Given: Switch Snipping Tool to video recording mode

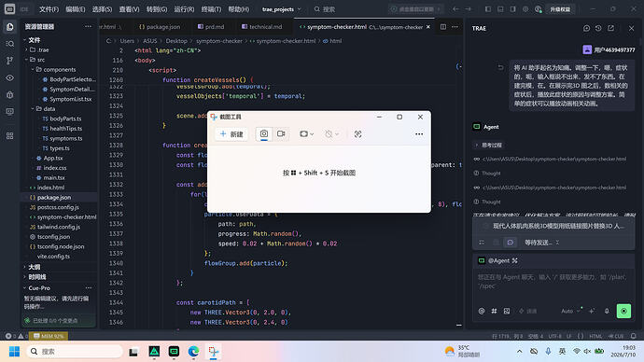Looking at the screenshot, I should (281, 133).
